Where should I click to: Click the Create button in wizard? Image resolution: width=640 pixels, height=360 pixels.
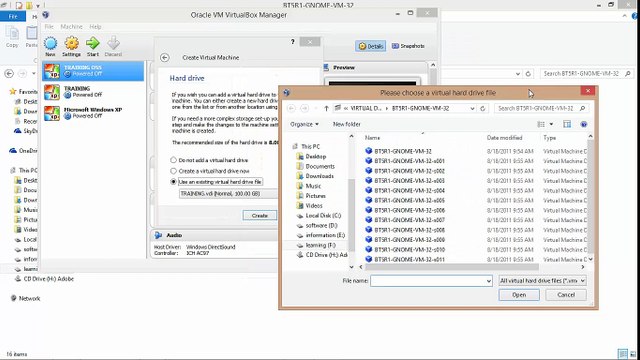click(x=260, y=216)
